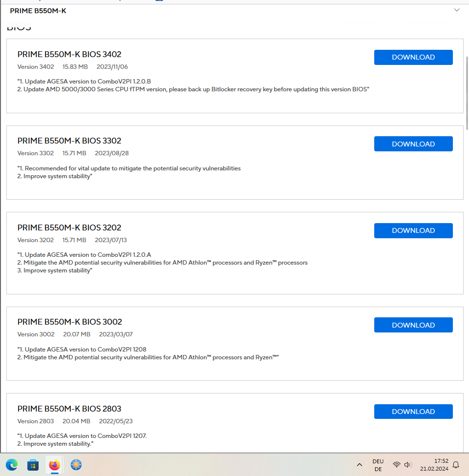Open the notification bell icon
Viewport: 469px width, 476px height.
[x=456, y=465]
